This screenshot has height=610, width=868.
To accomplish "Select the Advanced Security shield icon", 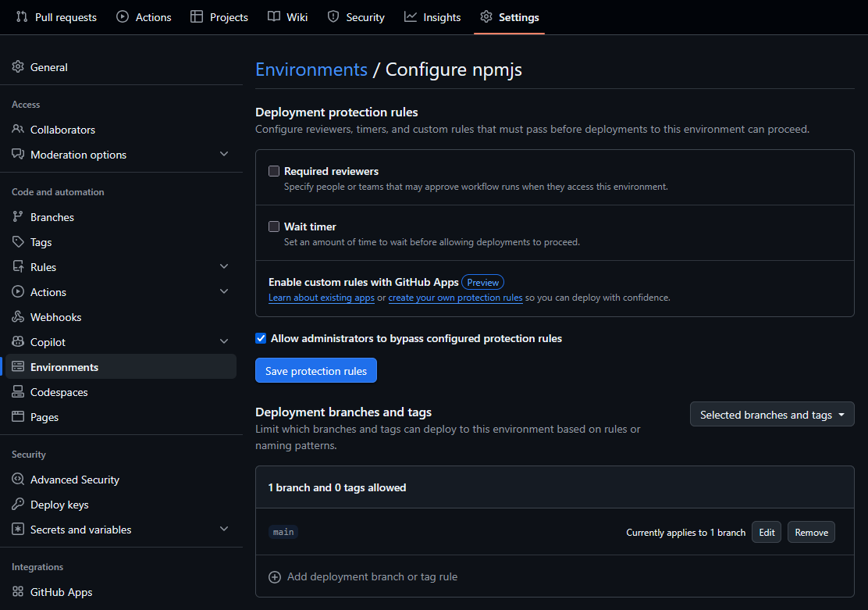I will tap(17, 479).
